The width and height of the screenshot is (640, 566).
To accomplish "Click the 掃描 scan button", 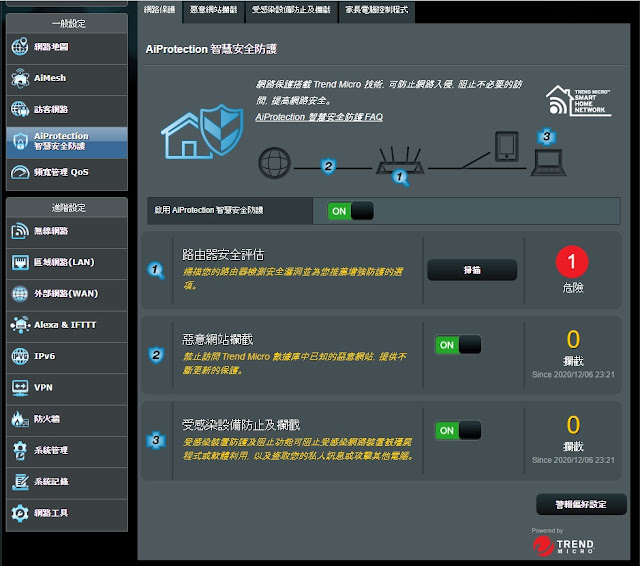I will [472, 270].
